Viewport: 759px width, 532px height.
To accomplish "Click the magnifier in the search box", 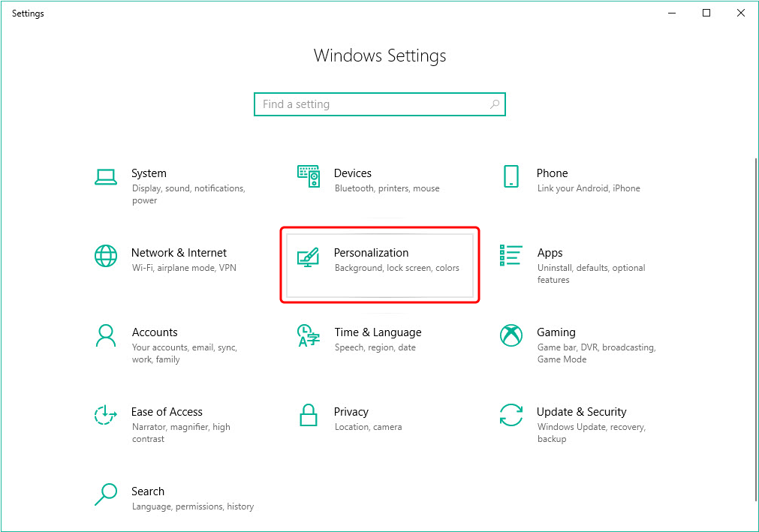I will (x=494, y=104).
